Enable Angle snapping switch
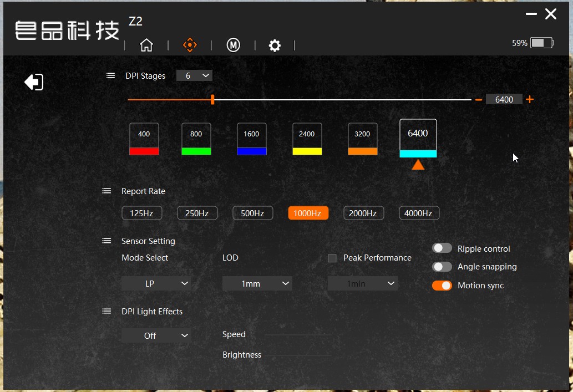The image size is (573, 392). click(x=442, y=266)
